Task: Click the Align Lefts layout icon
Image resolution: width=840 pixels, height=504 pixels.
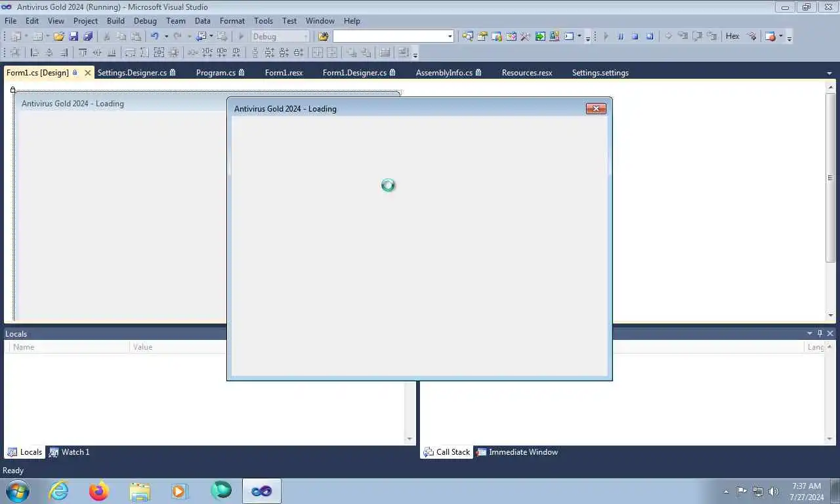Action: [34, 52]
